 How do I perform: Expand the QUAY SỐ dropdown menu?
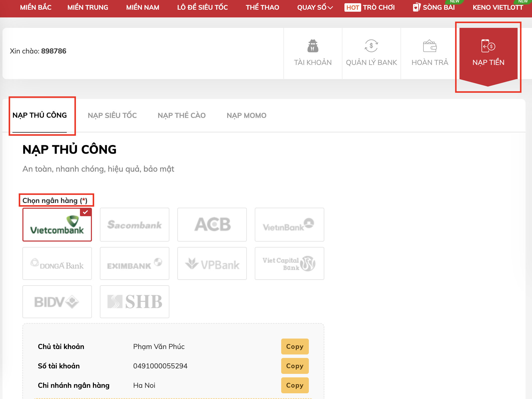(315, 7)
